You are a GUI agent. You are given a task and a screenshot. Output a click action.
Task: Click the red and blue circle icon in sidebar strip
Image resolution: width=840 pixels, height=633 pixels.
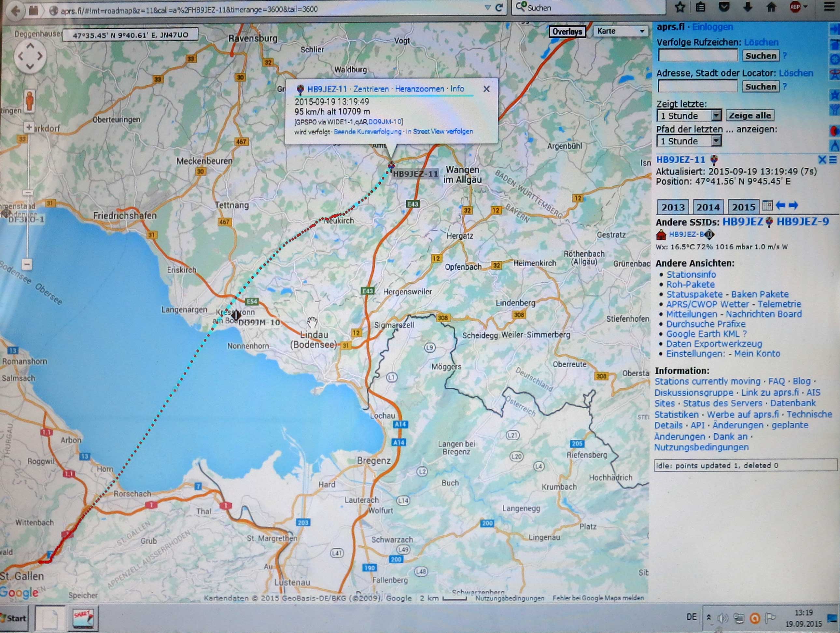pos(835,131)
